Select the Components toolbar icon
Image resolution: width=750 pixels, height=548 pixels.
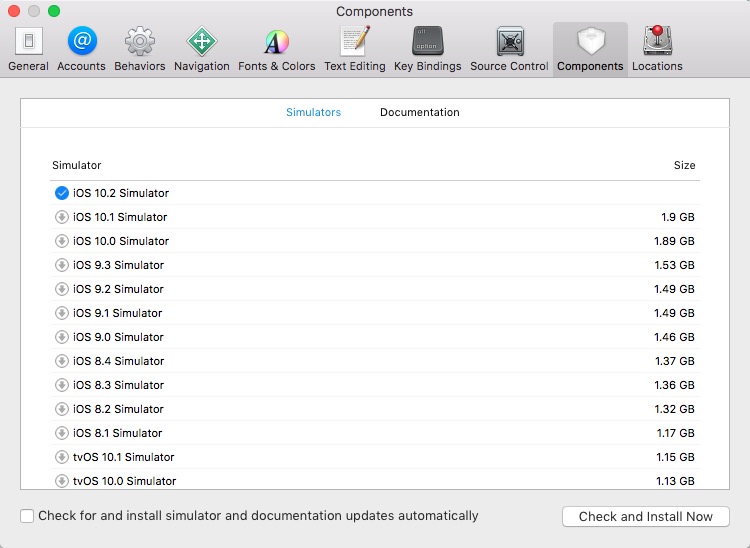coord(590,49)
